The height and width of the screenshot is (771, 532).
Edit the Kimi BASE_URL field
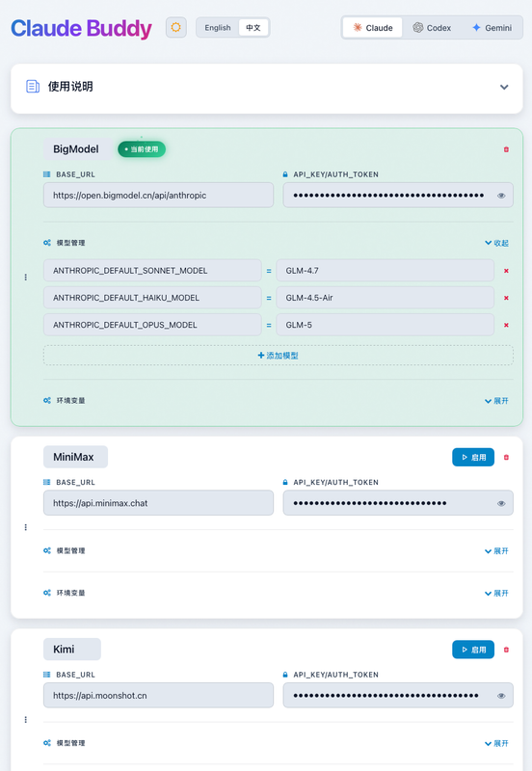point(158,695)
